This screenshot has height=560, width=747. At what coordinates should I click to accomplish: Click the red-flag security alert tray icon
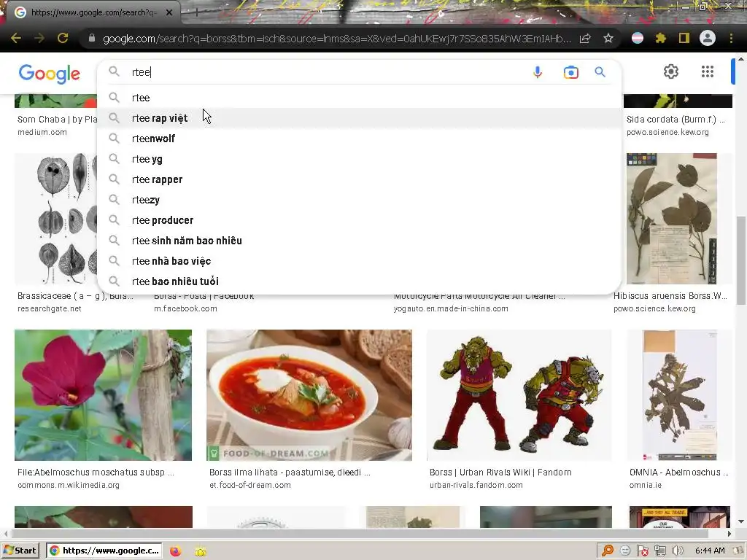643,551
